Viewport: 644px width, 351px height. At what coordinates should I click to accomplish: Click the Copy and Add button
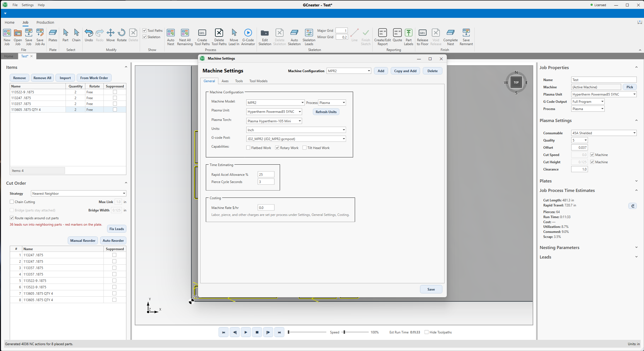[x=405, y=71]
